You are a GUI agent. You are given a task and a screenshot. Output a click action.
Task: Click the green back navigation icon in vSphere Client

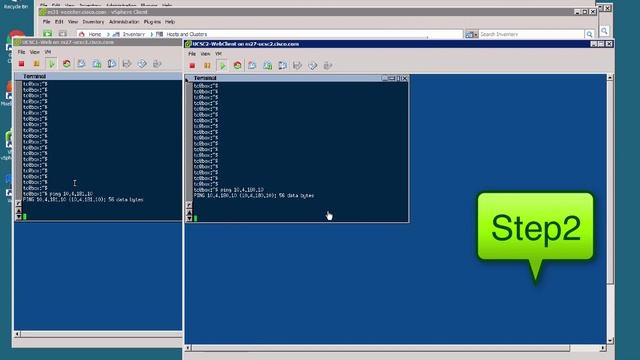[48, 33]
